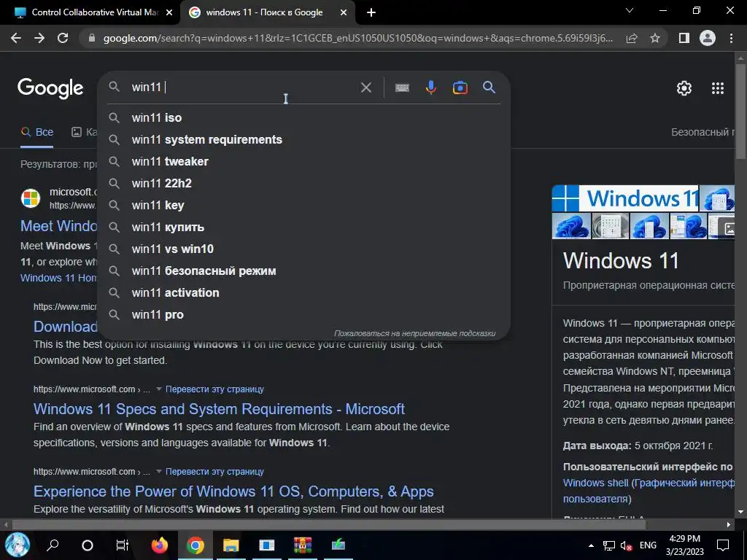Choose the suggestion win11 pro
The width and height of the screenshot is (747, 560).
304,315
